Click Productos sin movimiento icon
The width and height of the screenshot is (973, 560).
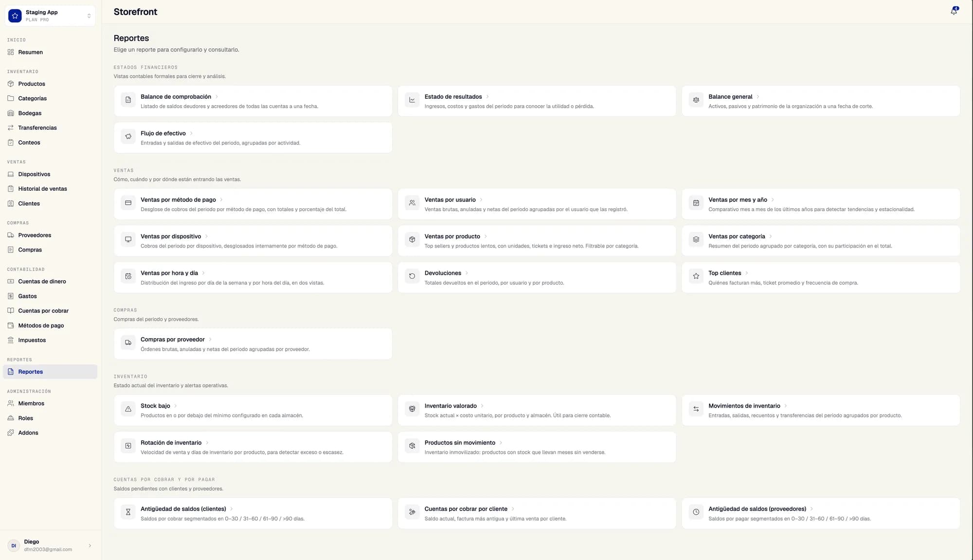coord(412,446)
